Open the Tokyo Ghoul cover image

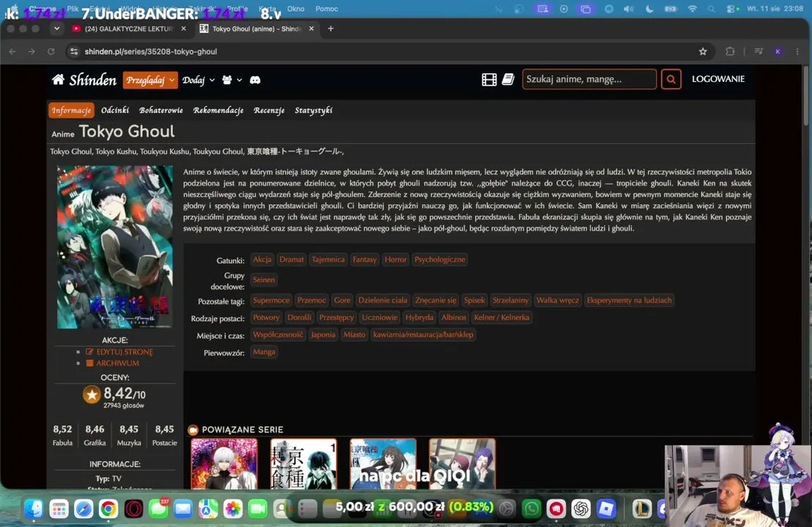pyautogui.click(x=115, y=247)
